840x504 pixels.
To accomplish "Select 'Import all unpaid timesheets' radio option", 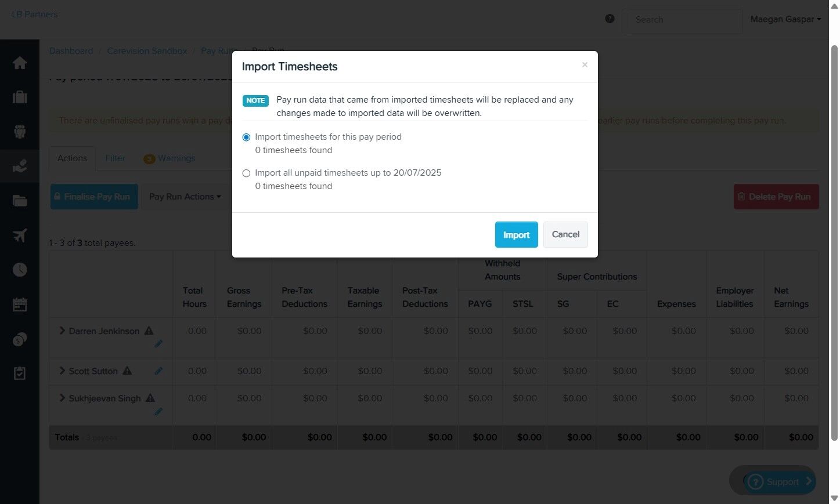I will point(246,173).
